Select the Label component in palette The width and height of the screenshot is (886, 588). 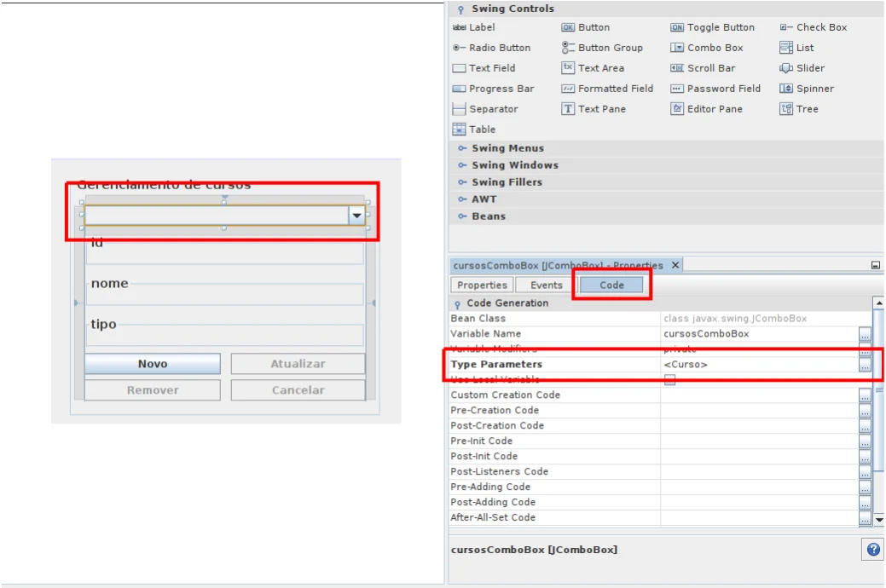tap(473, 27)
